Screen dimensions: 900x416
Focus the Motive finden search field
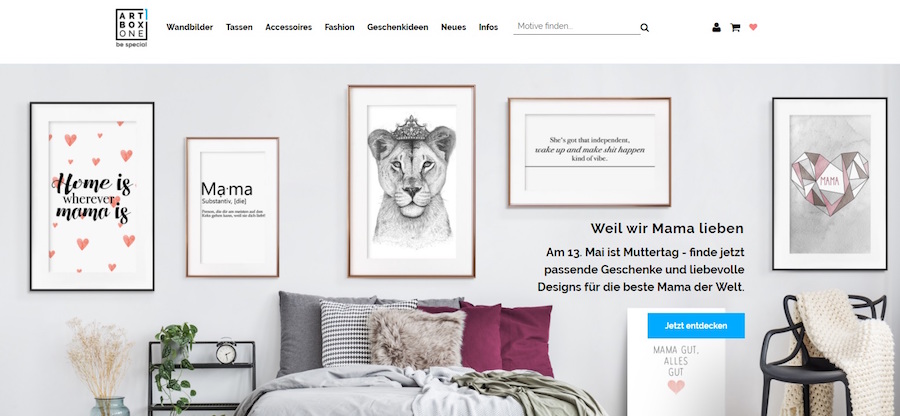coord(576,26)
